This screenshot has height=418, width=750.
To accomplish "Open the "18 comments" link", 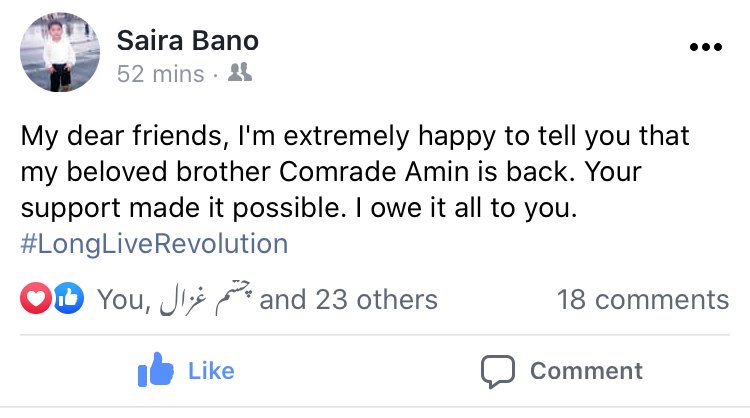I will click(643, 299).
